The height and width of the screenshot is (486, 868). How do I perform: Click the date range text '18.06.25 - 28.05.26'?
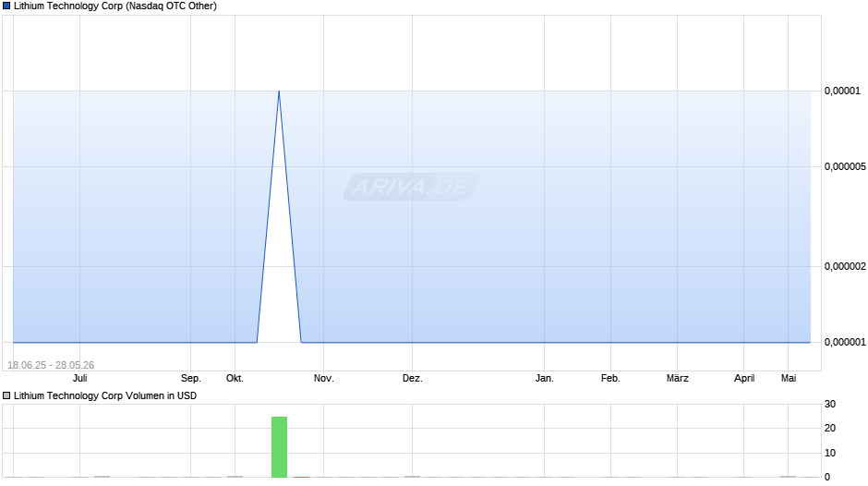51,365
